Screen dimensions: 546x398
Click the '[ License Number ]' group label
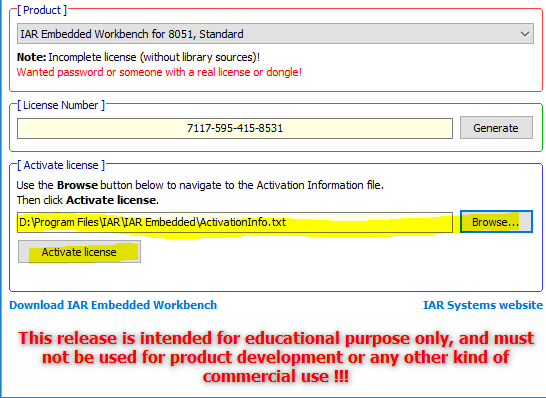tap(61, 105)
